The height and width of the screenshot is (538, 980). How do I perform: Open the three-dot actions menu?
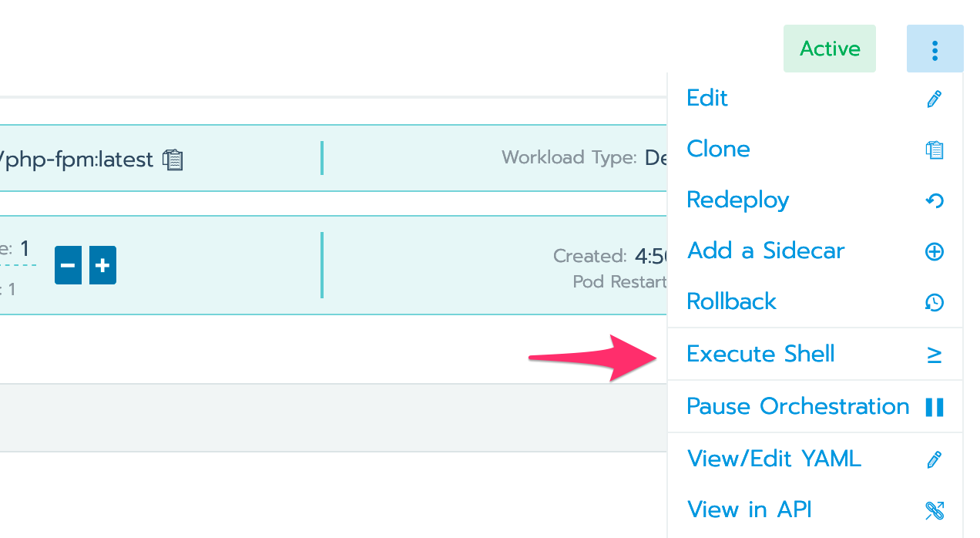[x=935, y=49]
